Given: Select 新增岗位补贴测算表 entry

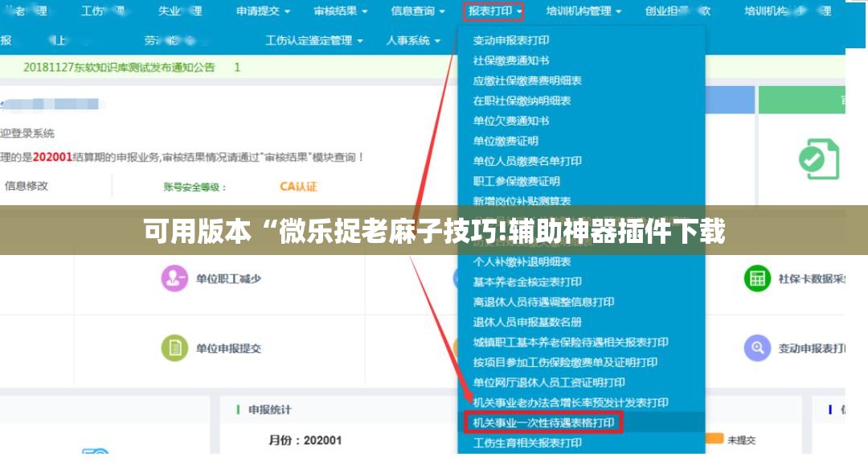Looking at the screenshot, I should [522, 200].
